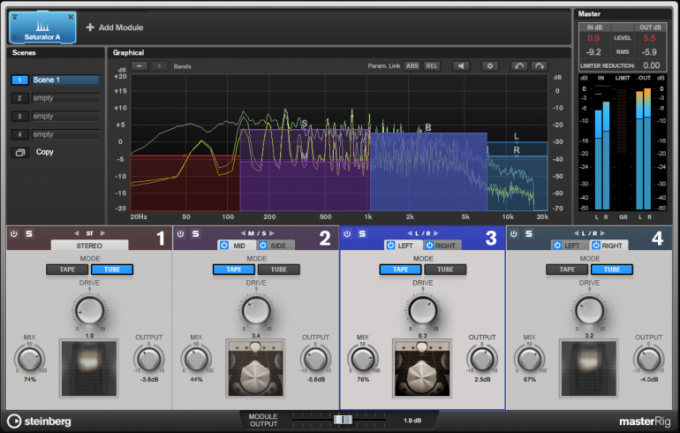
Task: Click band 4 MIX knob
Action: [x=530, y=360]
